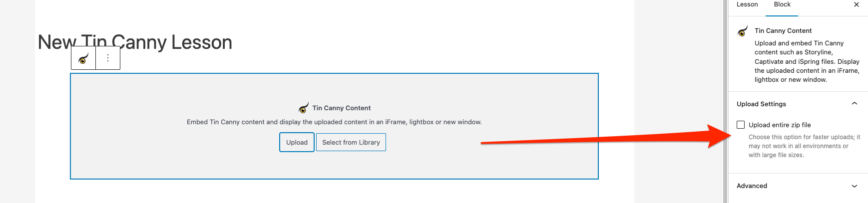
Task: Close the settings sidebar with the X
Action: pyautogui.click(x=856, y=4)
